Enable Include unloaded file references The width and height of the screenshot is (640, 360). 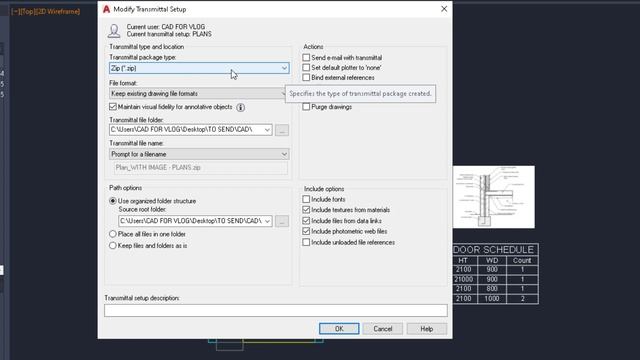click(x=306, y=242)
